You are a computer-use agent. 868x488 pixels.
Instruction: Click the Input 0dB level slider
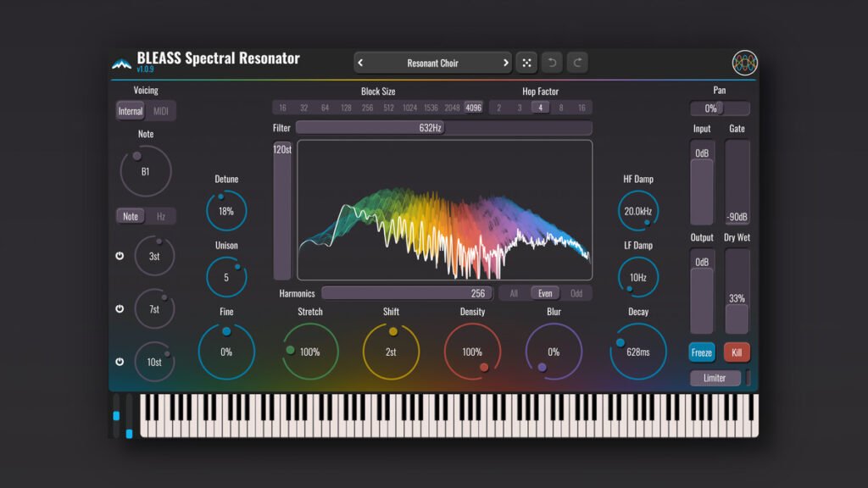[x=701, y=183]
